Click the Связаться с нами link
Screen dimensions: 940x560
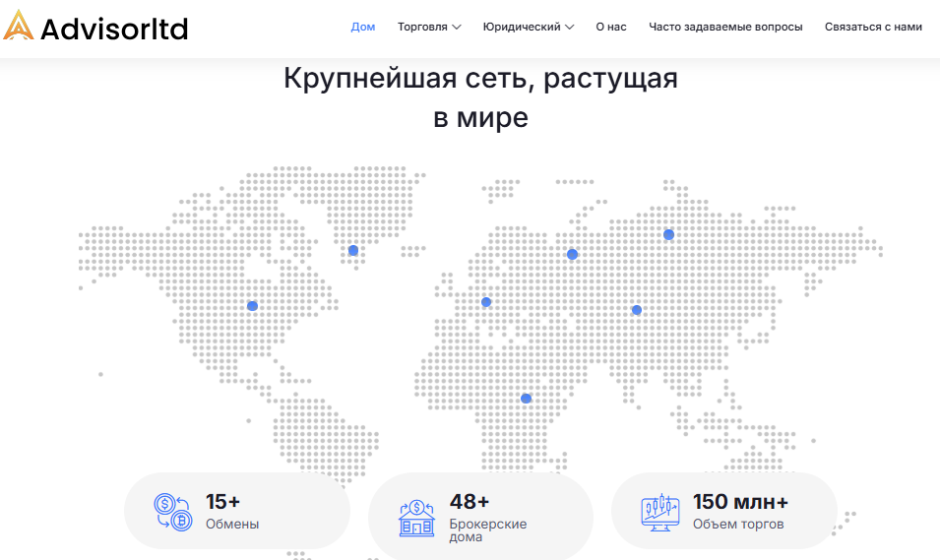873,27
